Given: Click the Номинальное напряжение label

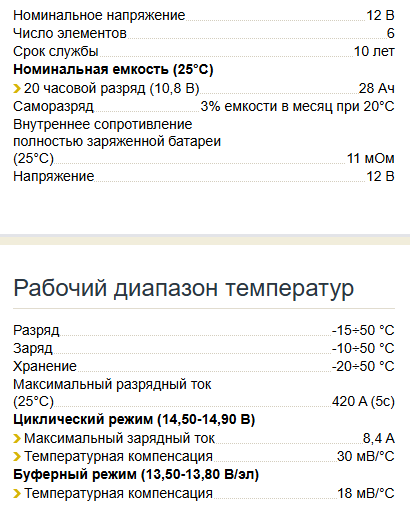Looking at the screenshot, I should (99, 15).
